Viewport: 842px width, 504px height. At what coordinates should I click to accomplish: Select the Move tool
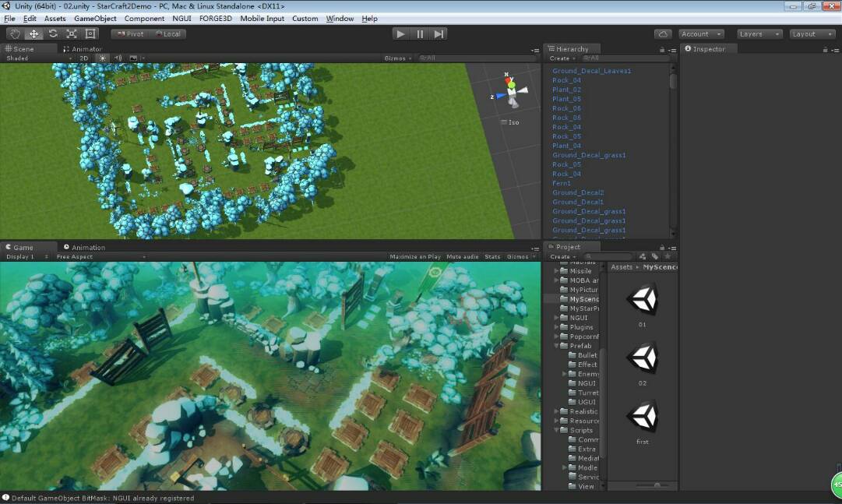(33, 33)
